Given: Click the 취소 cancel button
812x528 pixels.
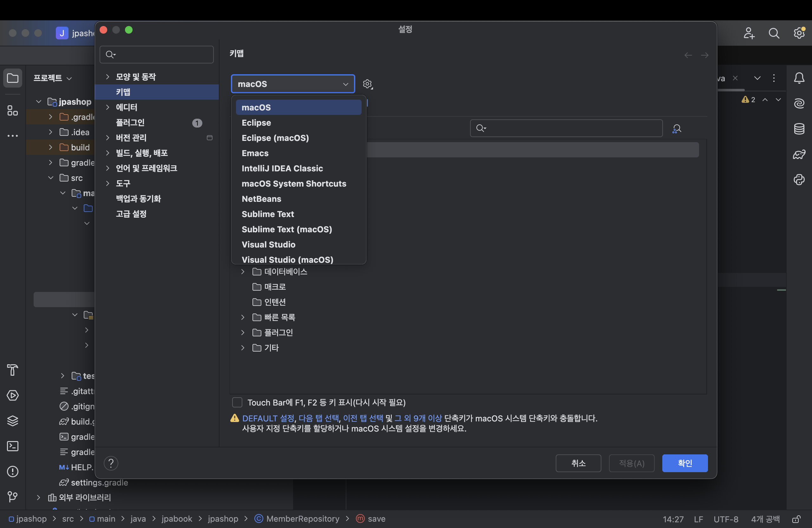Looking at the screenshot, I should click(578, 463).
